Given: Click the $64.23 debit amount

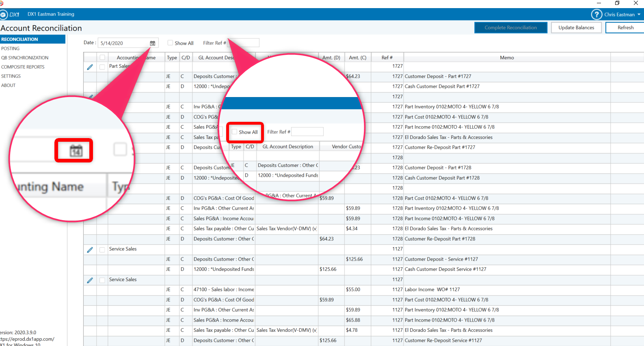Looking at the screenshot, I should click(x=326, y=239).
